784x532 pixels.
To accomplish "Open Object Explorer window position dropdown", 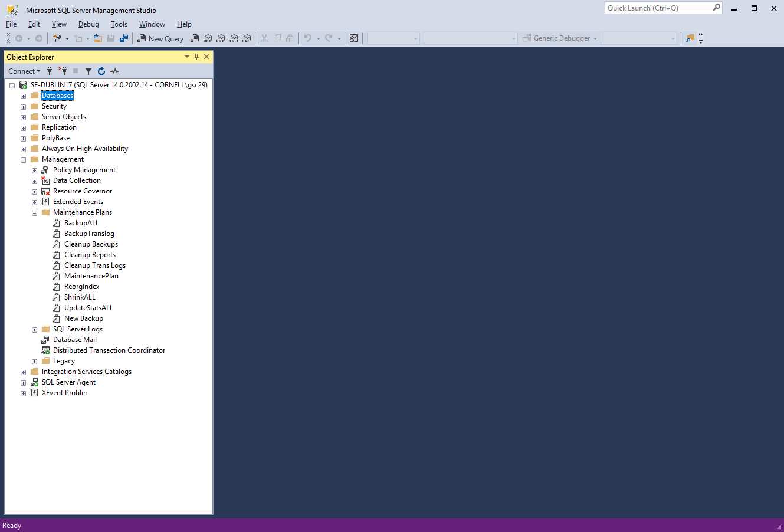I will pos(187,57).
